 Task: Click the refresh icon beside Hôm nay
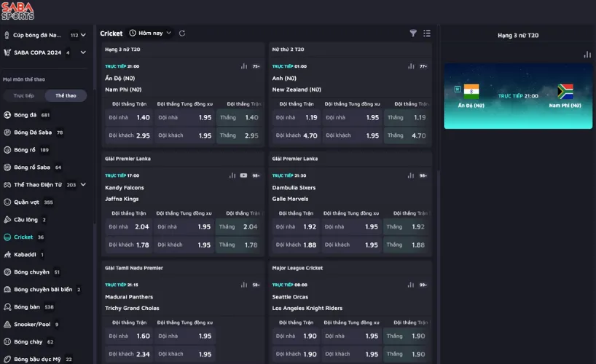coord(182,33)
